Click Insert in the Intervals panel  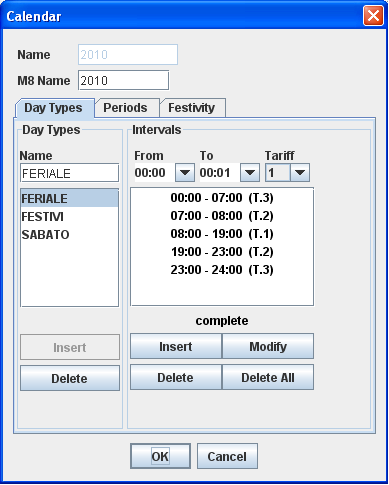click(x=176, y=346)
